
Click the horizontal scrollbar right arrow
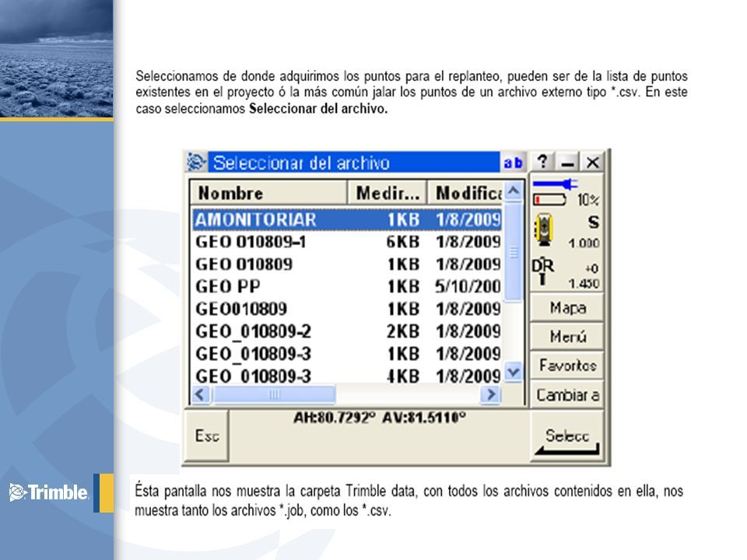coord(491,394)
